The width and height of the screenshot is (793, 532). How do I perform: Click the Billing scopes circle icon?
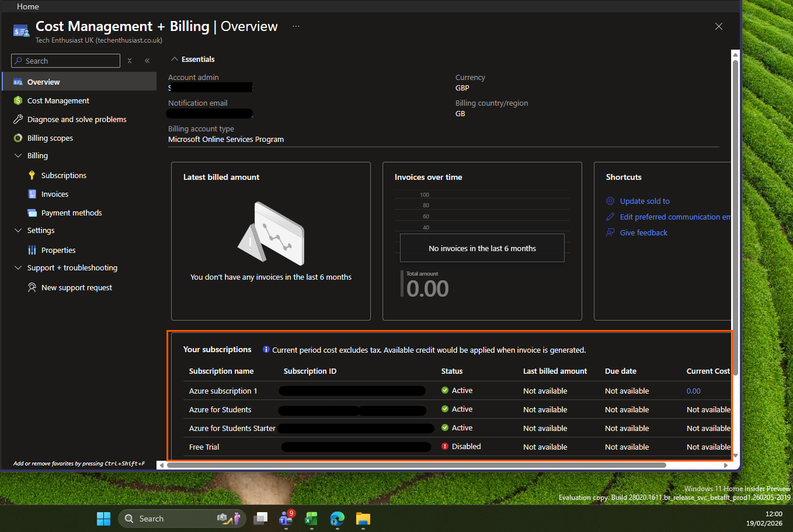pyautogui.click(x=18, y=138)
